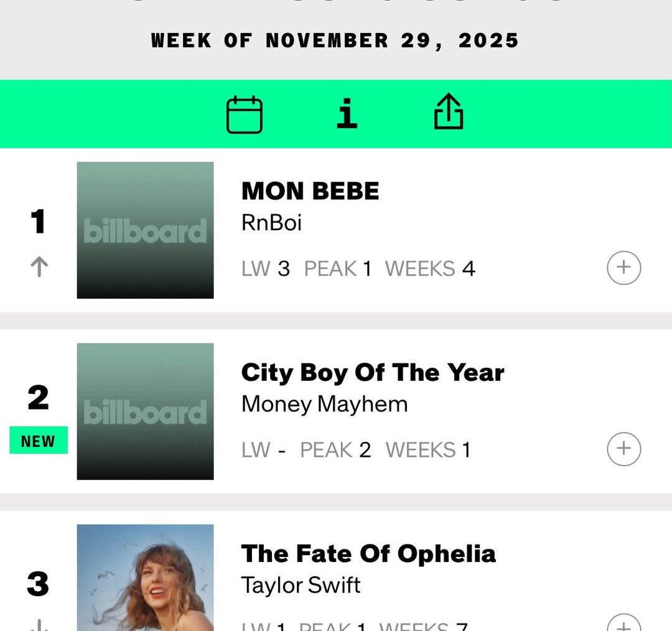
Task: Open the calendar date picker icon
Action: tap(244, 115)
